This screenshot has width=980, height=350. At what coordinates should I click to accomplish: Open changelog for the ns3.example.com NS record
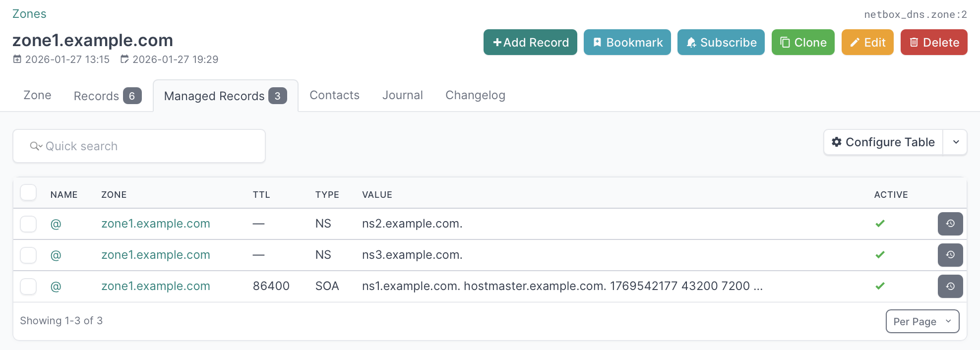[x=950, y=255]
